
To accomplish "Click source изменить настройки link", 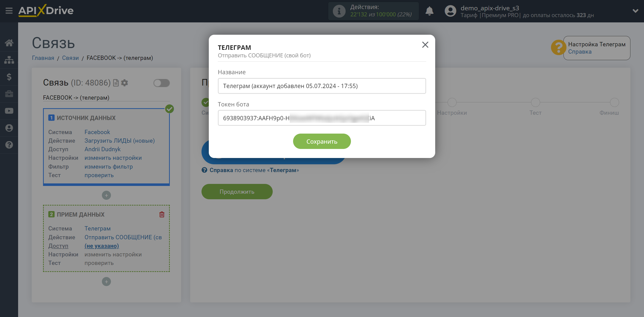I will click(x=113, y=158).
